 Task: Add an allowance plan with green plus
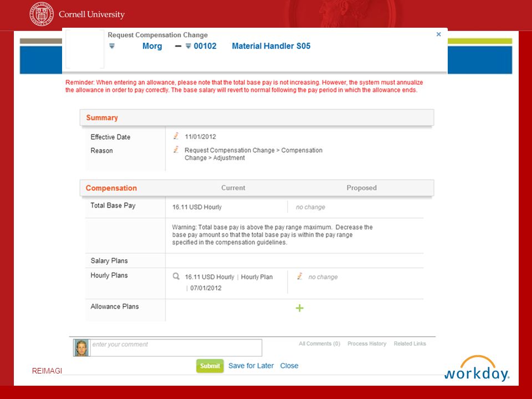pyautogui.click(x=300, y=308)
